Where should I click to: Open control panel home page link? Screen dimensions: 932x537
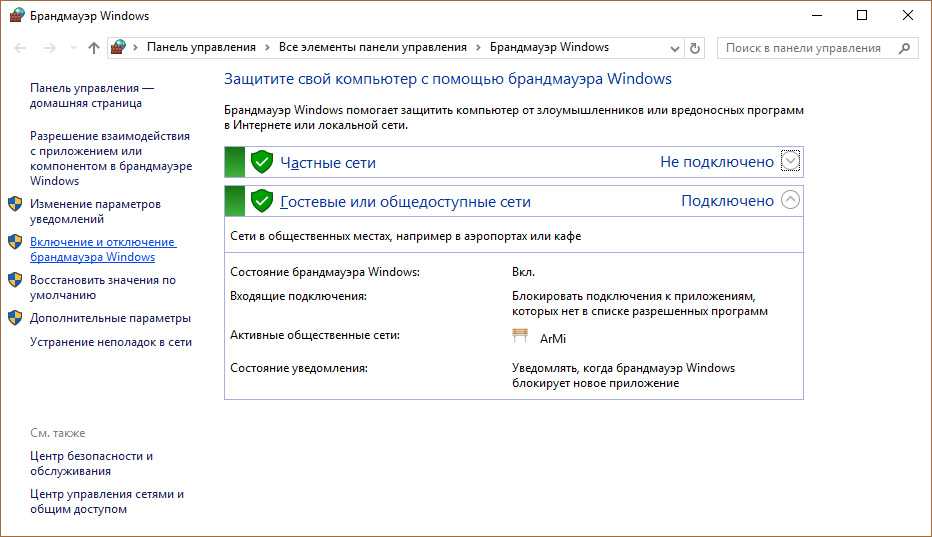[92, 95]
